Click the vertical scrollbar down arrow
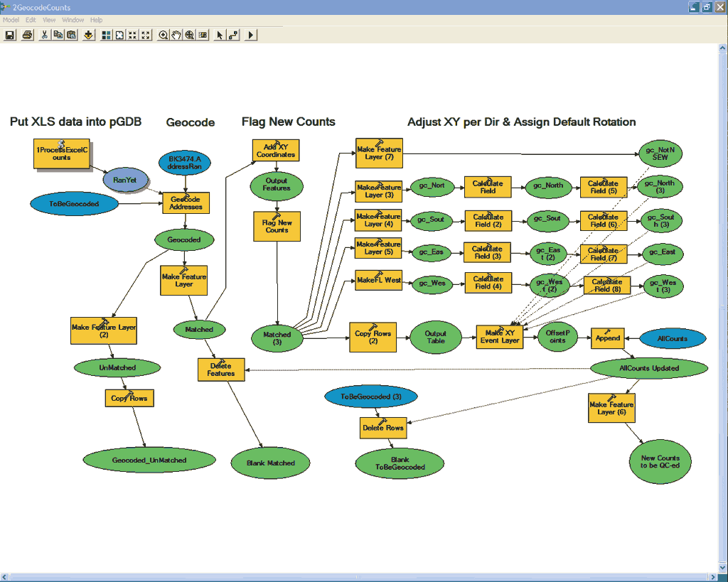Viewport: 728px width, 582px height. pos(723,568)
